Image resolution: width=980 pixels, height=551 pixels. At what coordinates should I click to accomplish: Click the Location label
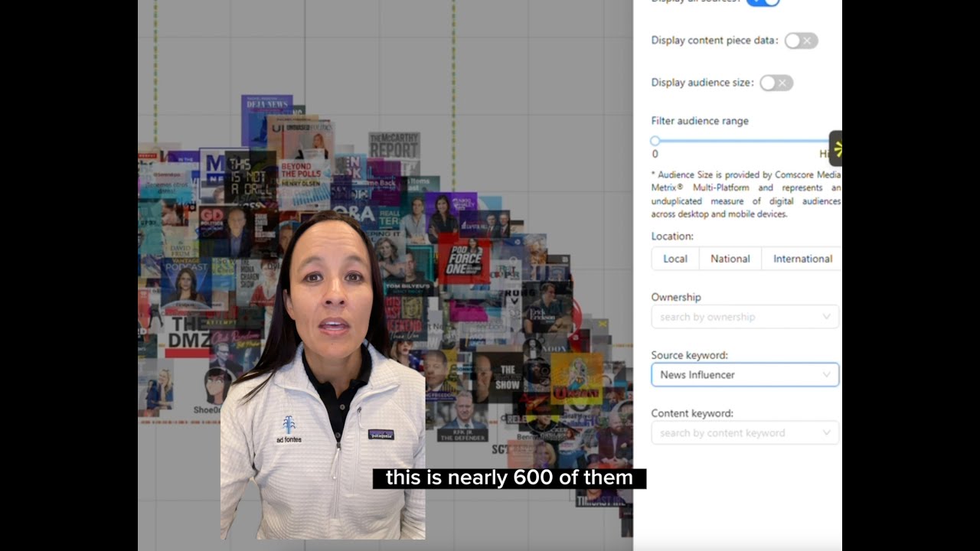click(x=672, y=236)
